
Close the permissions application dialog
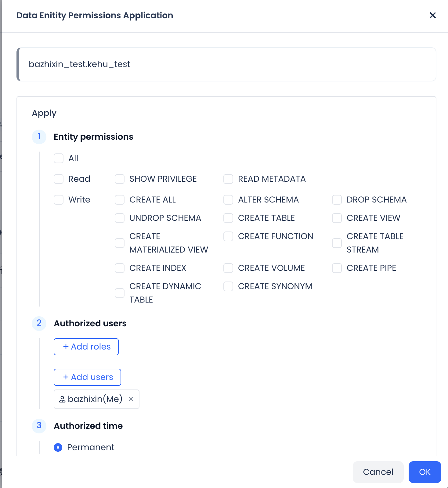(x=432, y=15)
